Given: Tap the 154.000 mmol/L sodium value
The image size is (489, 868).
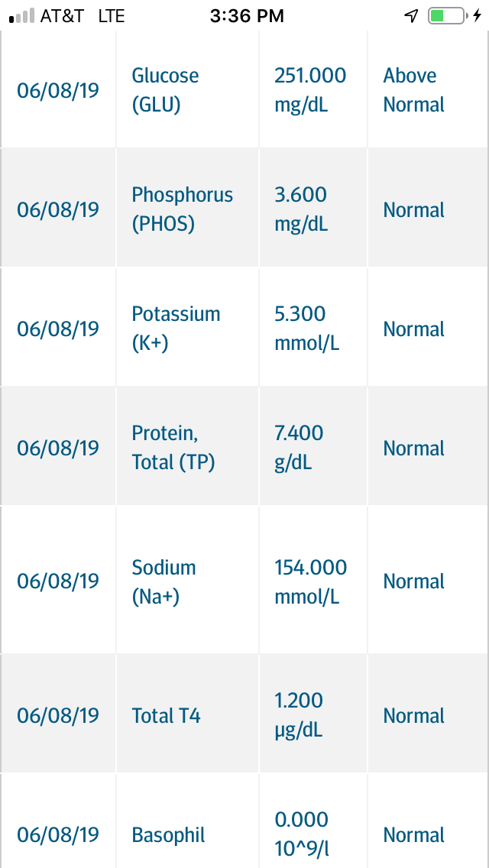Looking at the screenshot, I should (x=310, y=581).
